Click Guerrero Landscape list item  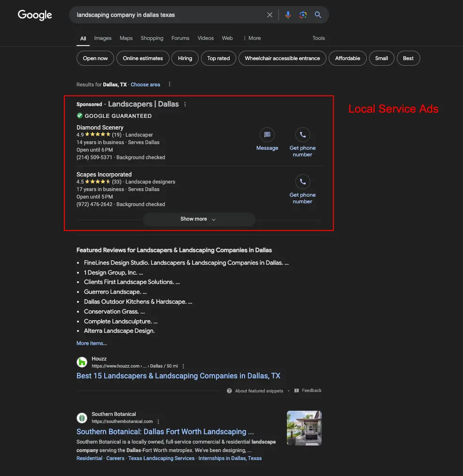pos(116,292)
